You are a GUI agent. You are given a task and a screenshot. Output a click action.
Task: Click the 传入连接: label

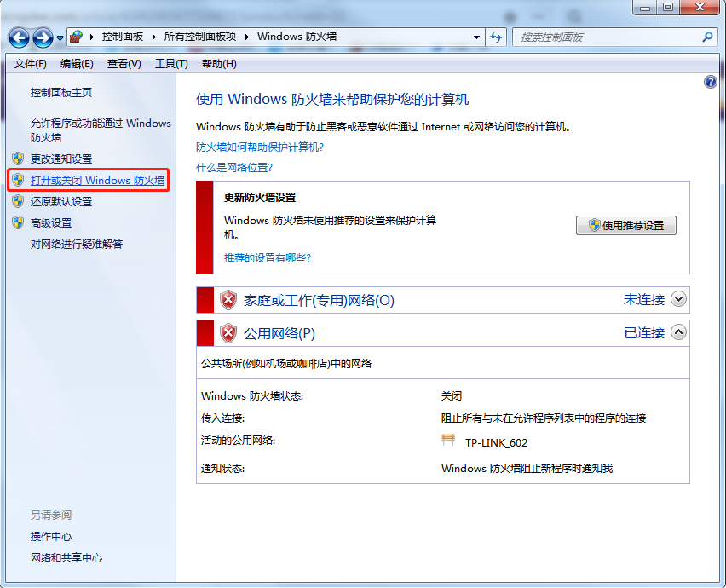[x=222, y=418]
